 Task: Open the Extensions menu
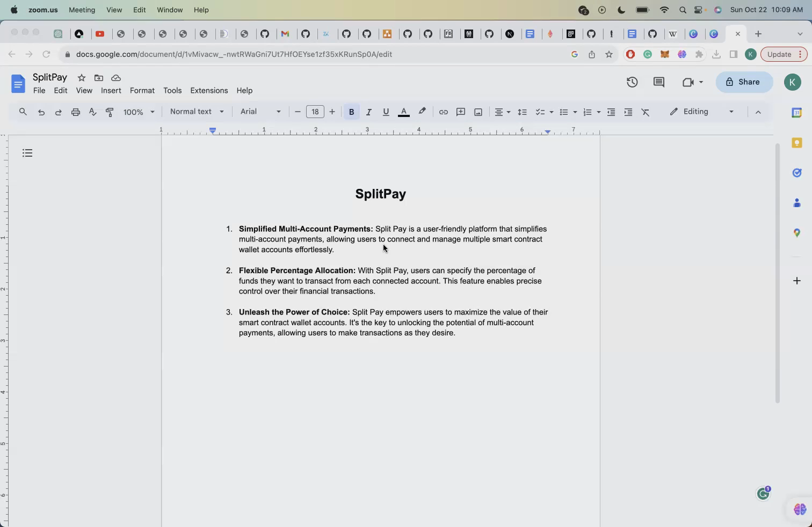tap(209, 91)
